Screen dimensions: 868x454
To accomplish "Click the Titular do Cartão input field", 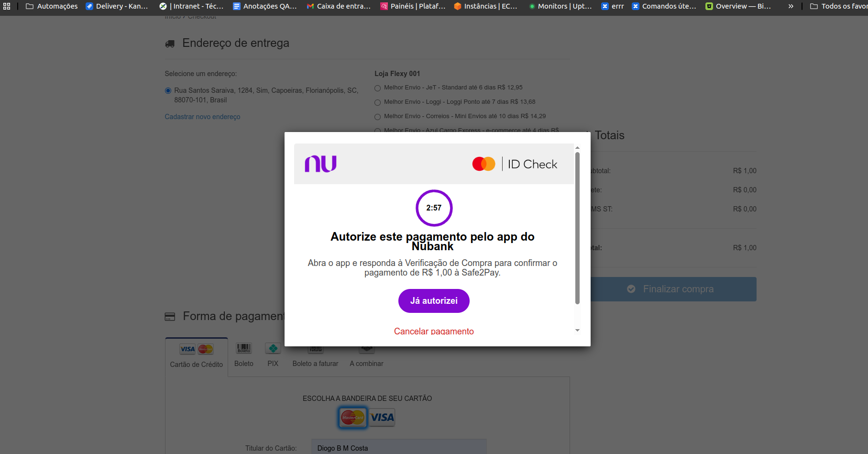I will 399,448.
